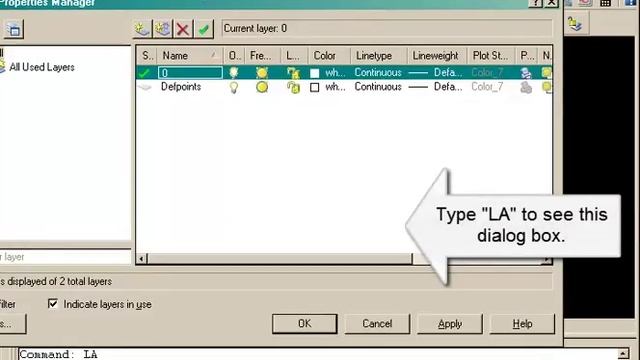Click the Help button
Screen dimensions: 640x360
[522, 324]
